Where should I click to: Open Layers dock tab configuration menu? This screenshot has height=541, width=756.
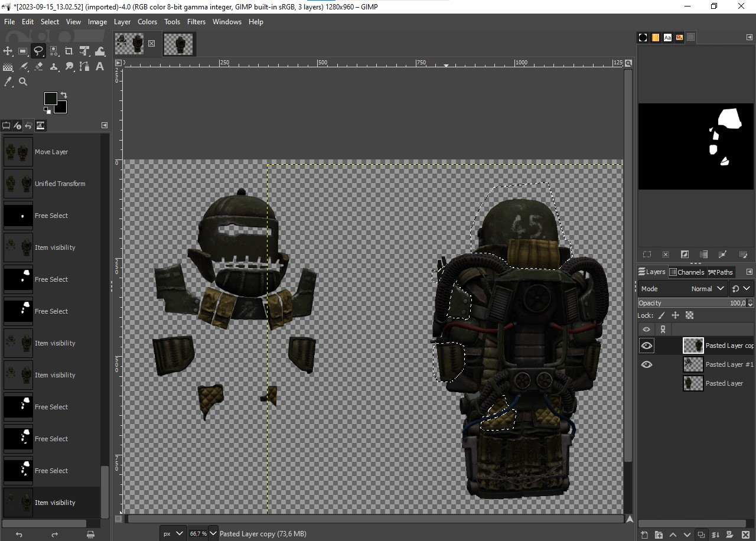coord(750,272)
